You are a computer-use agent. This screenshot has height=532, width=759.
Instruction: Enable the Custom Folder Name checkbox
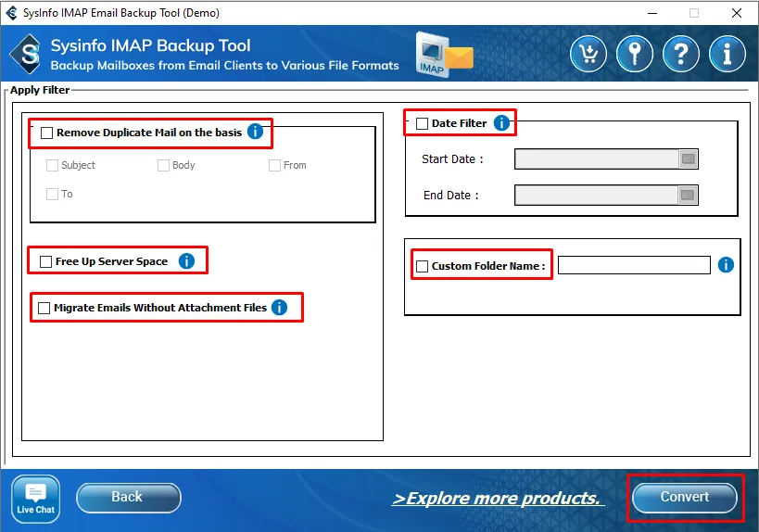[422, 266]
